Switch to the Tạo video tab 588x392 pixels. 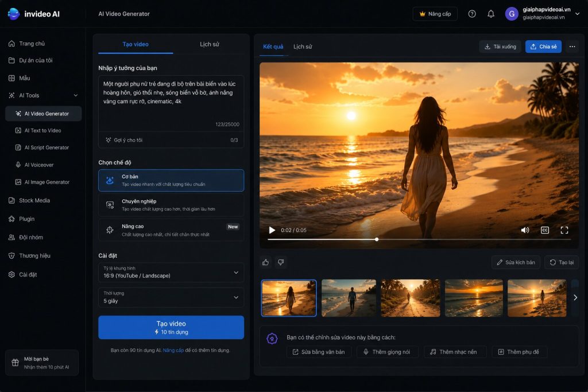(x=136, y=44)
